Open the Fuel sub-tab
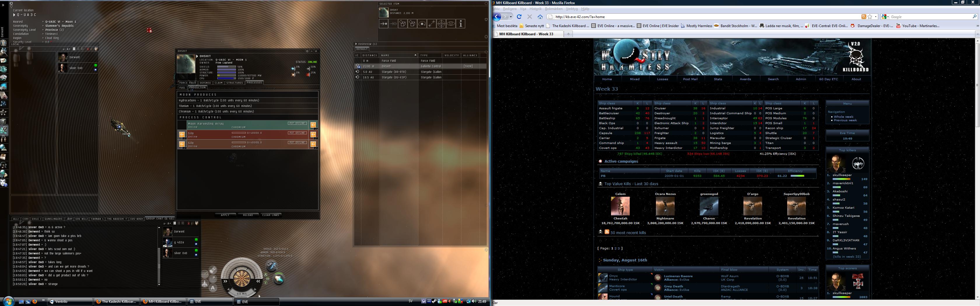Image resolution: width=980 pixels, height=306 pixels. (183, 87)
